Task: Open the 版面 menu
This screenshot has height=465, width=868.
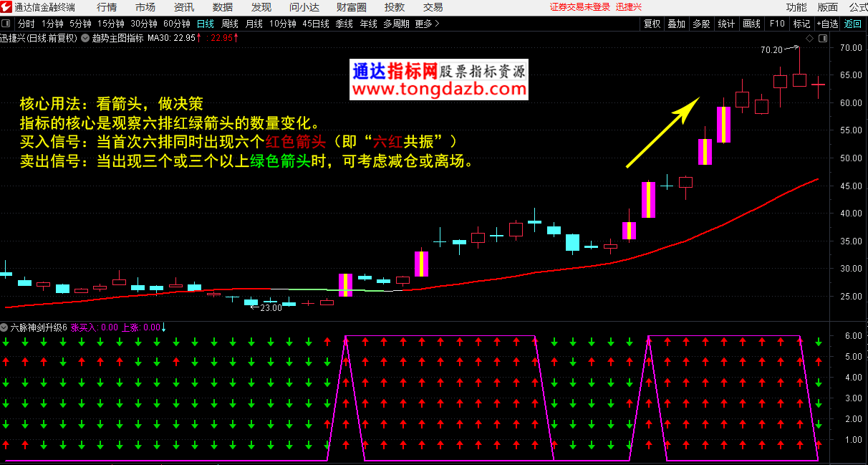Action: pyautogui.click(x=828, y=7)
